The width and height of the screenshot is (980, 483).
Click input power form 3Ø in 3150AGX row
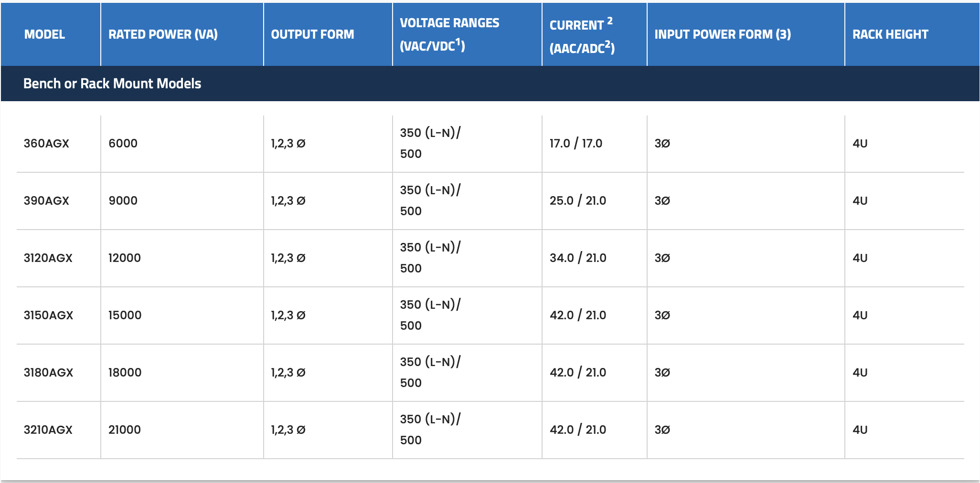[x=662, y=315]
